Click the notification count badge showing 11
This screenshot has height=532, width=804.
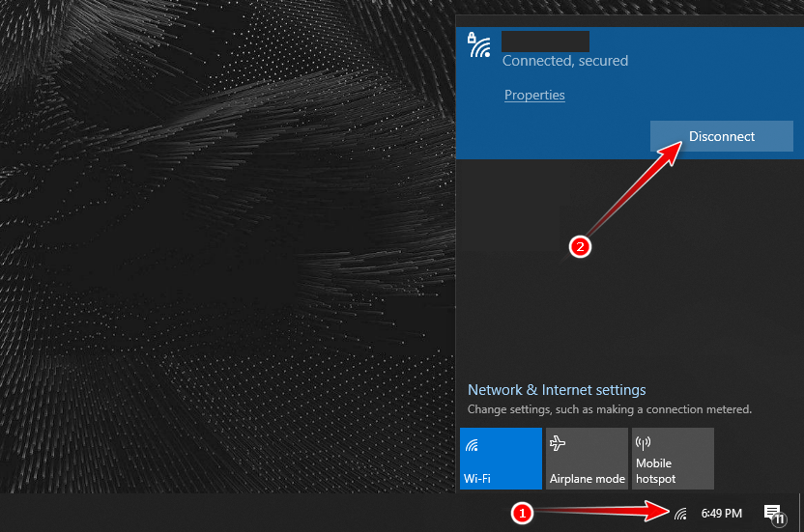(778, 518)
